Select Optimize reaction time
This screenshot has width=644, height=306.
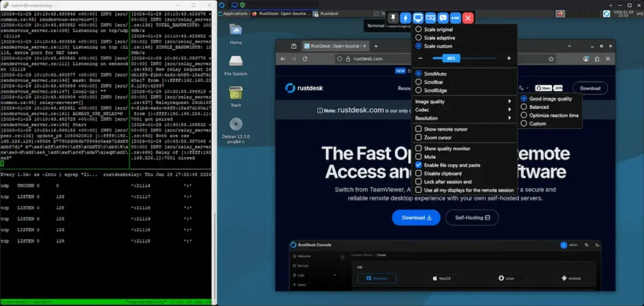tap(550, 115)
